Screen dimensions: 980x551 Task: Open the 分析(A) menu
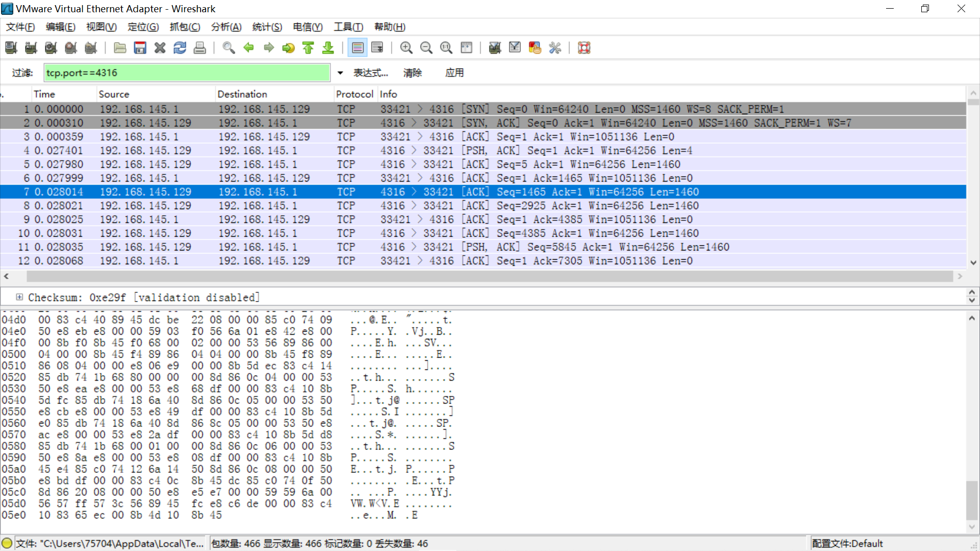[226, 27]
